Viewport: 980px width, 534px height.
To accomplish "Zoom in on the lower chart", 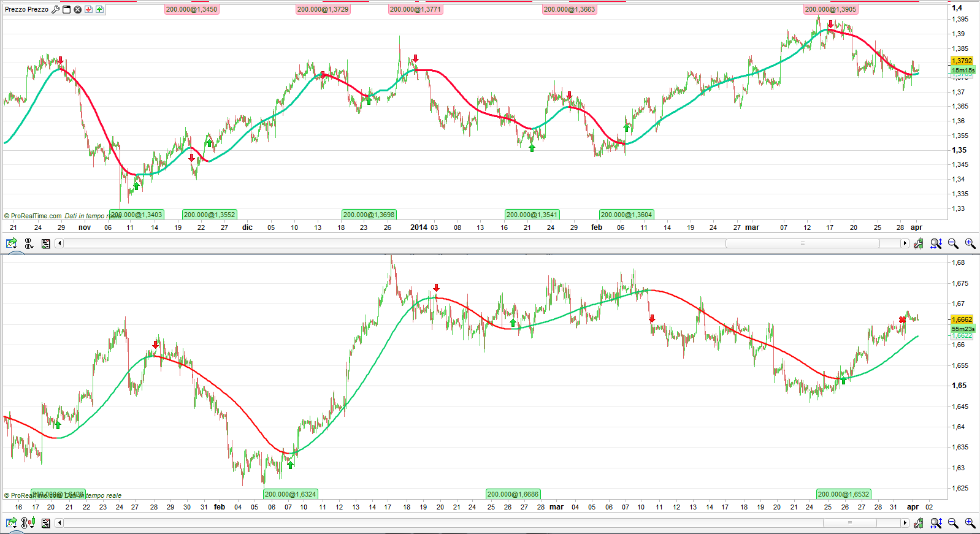I will click(970, 523).
